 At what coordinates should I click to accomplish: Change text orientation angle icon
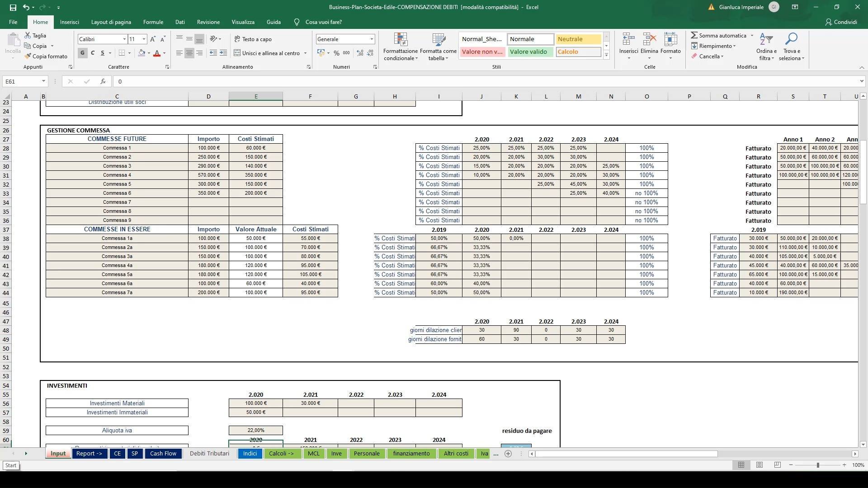pyautogui.click(x=214, y=39)
